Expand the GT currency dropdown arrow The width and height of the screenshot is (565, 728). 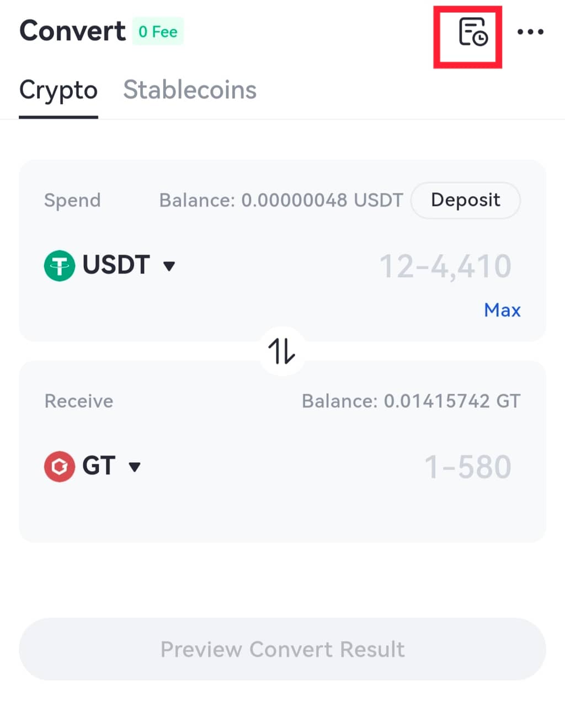coord(134,467)
